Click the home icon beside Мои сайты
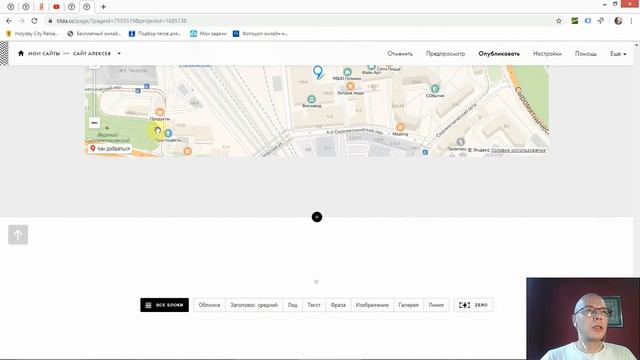Viewport: 640px width, 360px height. point(21,53)
